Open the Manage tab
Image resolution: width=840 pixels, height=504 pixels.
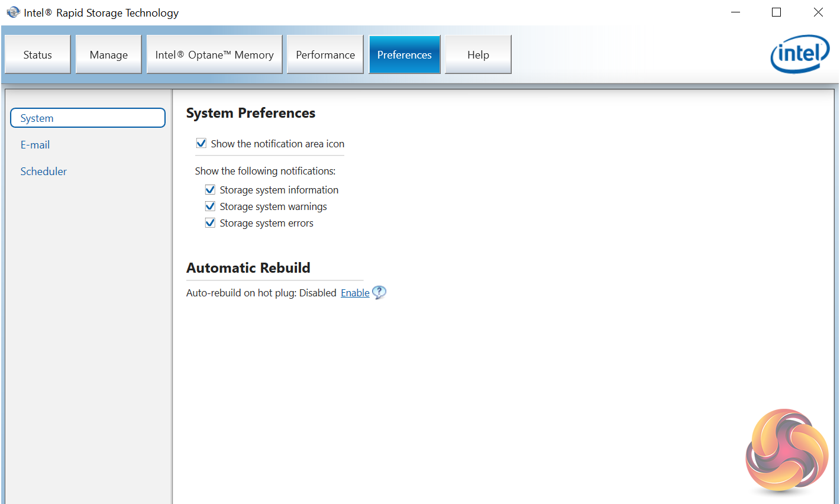[109, 54]
